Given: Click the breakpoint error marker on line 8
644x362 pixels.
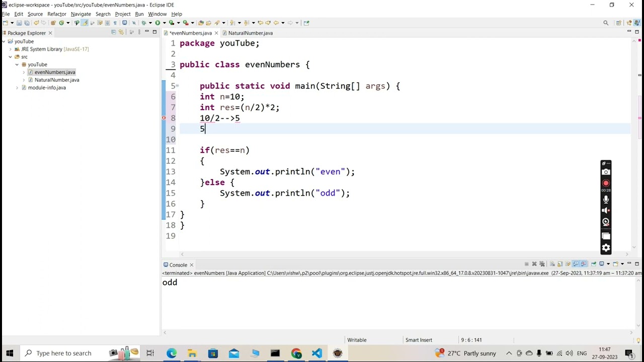Looking at the screenshot, I should click(x=164, y=118).
